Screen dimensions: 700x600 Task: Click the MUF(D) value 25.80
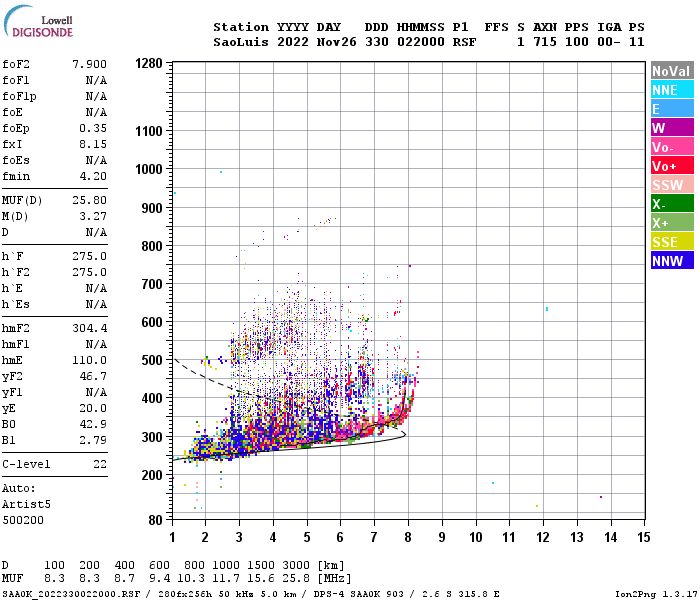click(x=89, y=200)
